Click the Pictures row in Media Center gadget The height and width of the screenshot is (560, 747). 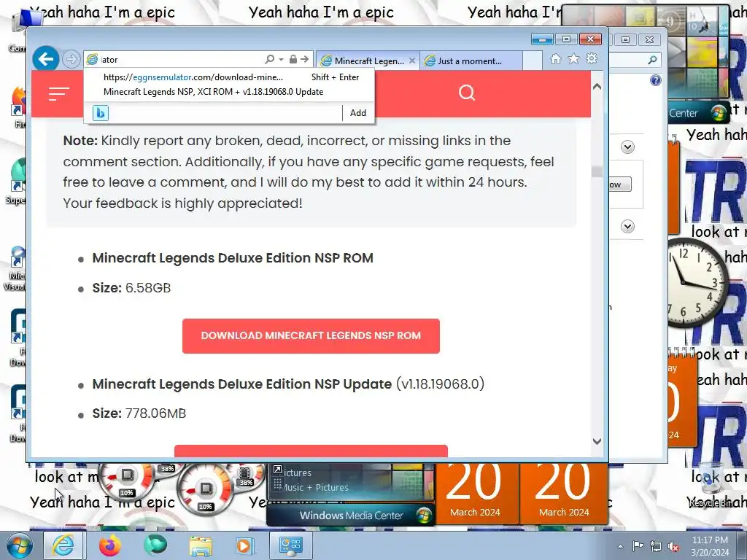298,472
